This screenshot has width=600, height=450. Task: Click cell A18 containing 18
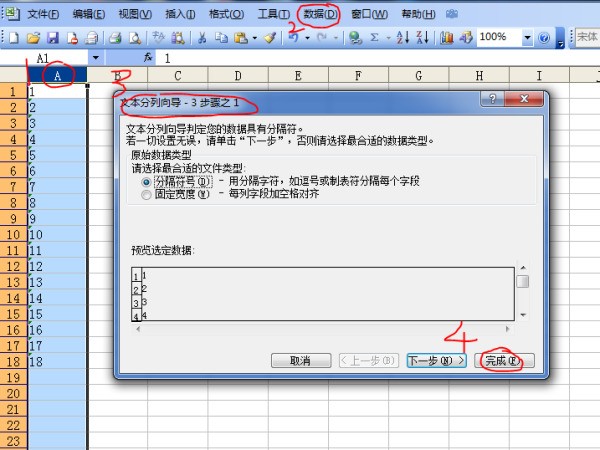coord(57,361)
